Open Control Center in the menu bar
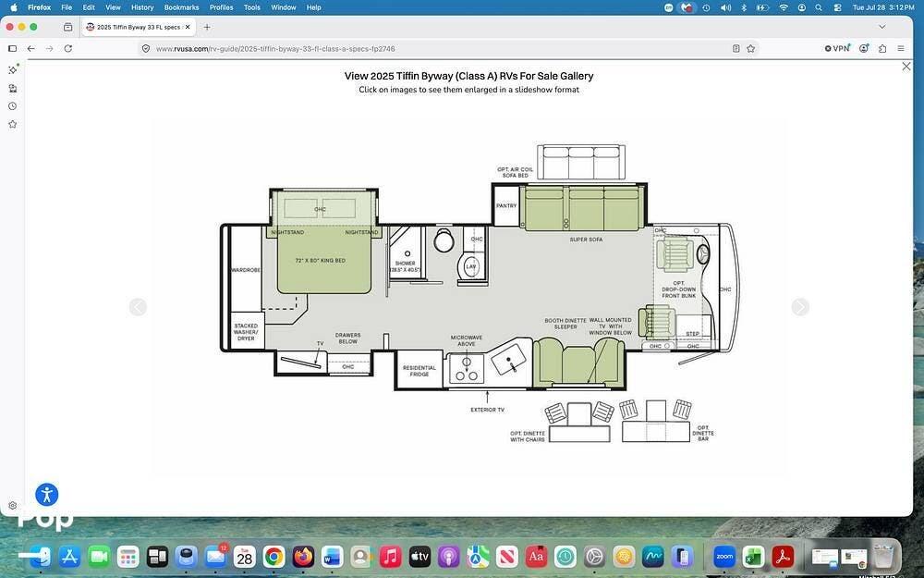The image size is (924, 578). coord(837,7)
